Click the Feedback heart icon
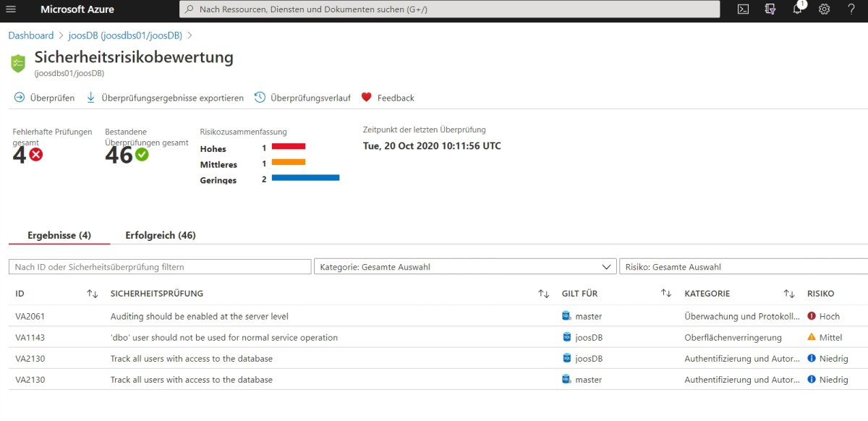The height and width of the screenshot is (421, 868). (366, 97)
